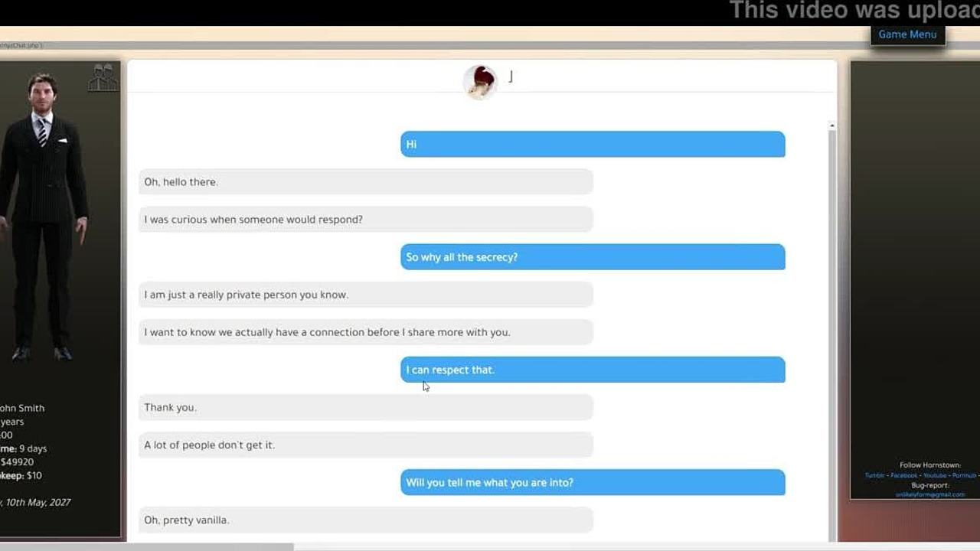This screenshot has width=980, height=551.
Task: Click the horizontal scrollbar thumb at bottom
Action: click(145, 547)
